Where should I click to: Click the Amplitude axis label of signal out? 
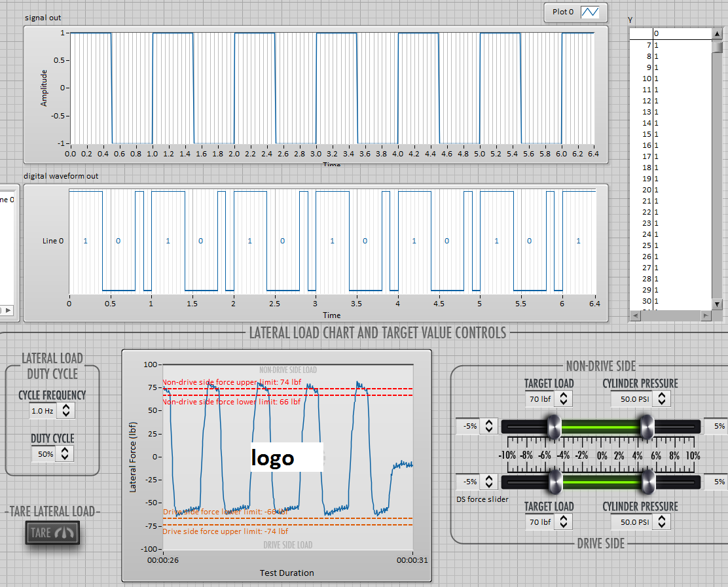point(44,88)
